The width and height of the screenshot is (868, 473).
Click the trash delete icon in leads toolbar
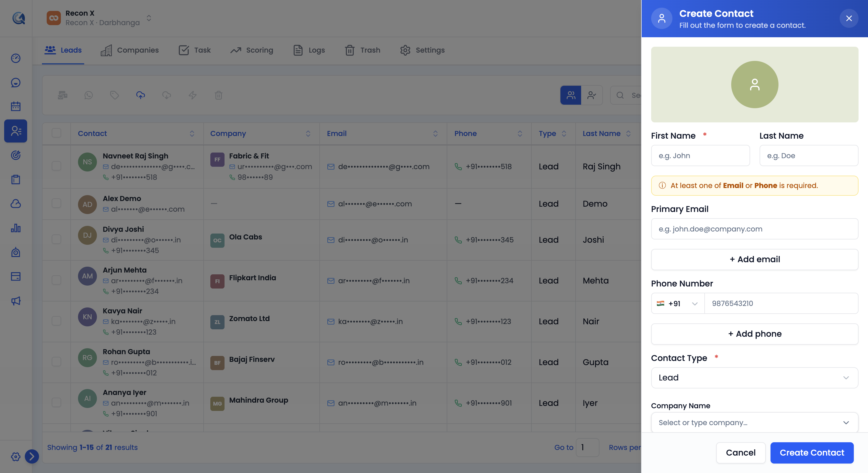pos(218,95)
